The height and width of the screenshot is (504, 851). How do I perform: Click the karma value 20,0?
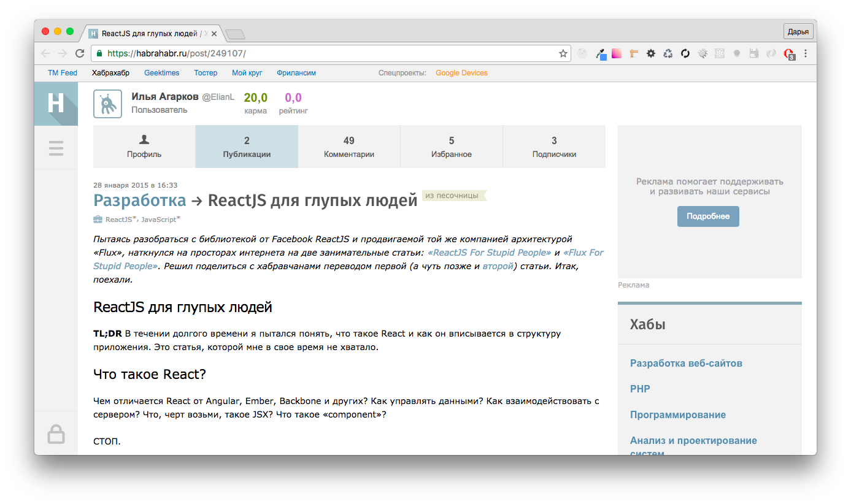click(x=256, y=97)
